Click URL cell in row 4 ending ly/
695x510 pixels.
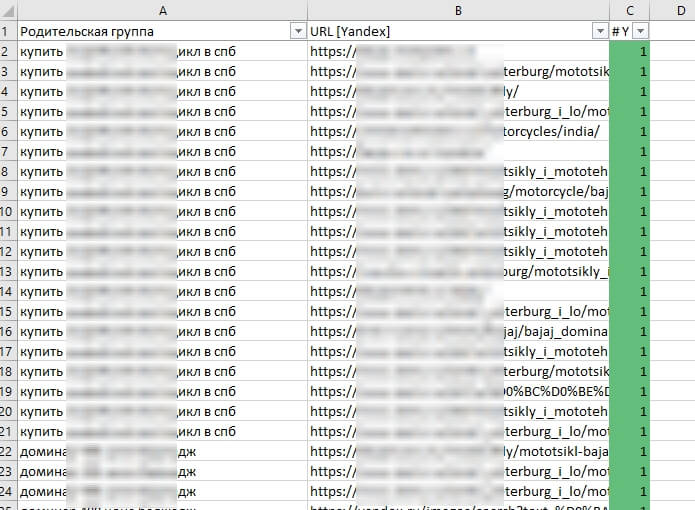(458, 91)
